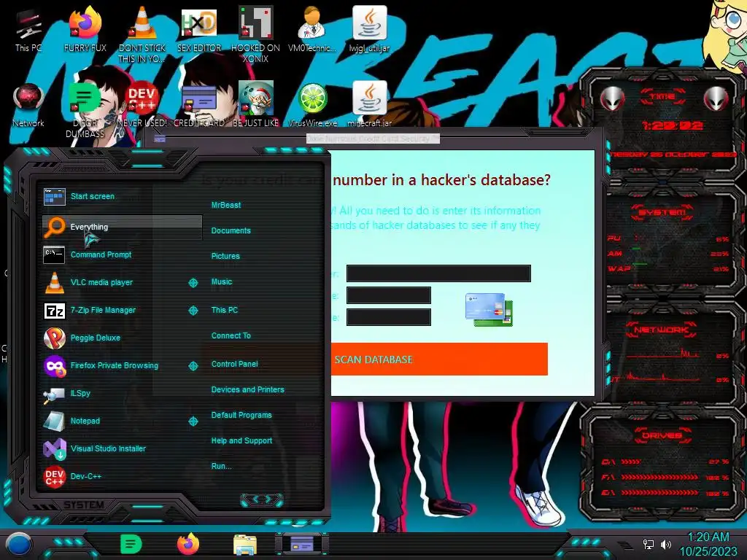Open Music from start menu

(222, 282)
